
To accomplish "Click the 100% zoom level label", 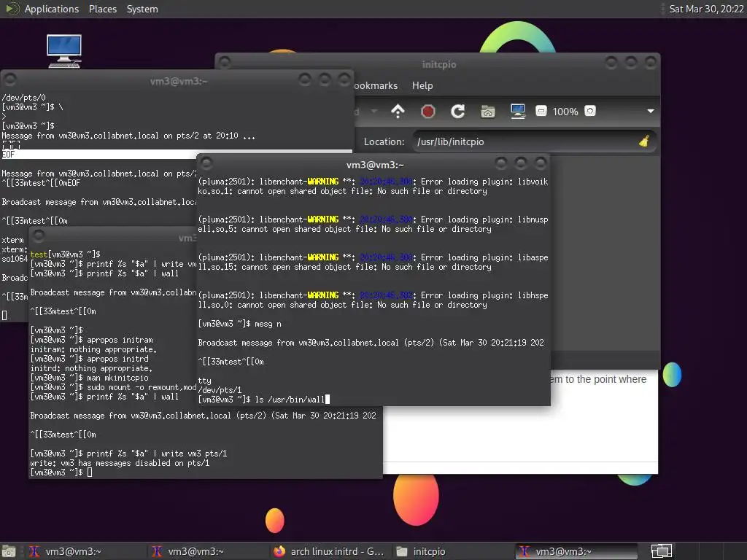I will pyautogui.click(x=565, y=112).
